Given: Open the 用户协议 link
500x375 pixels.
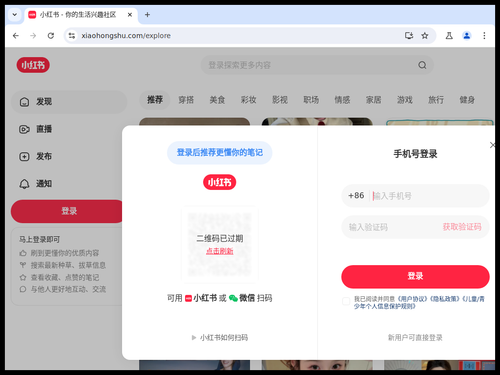Looking at the screenshot, I should [x=413, y=299].
